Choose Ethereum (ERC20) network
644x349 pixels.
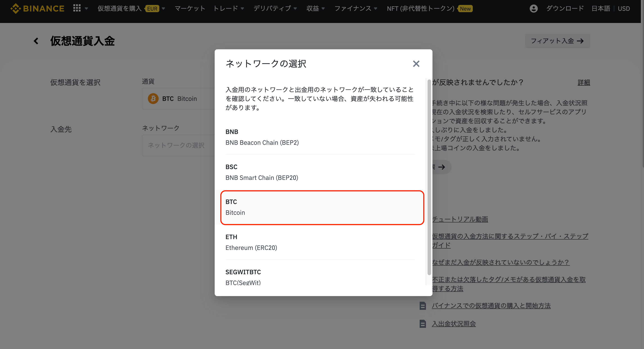(320, 242)
